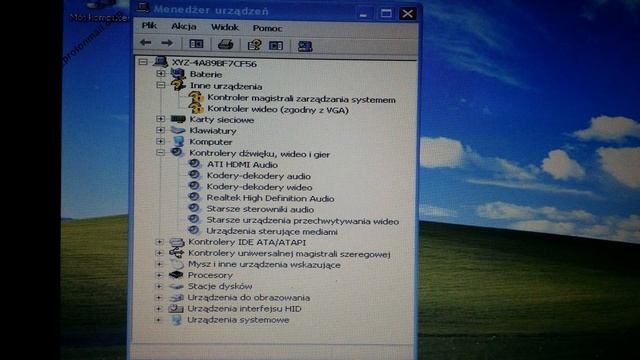
Task: Expand the Stacje dysków category
Action: (x=159, y=286)
